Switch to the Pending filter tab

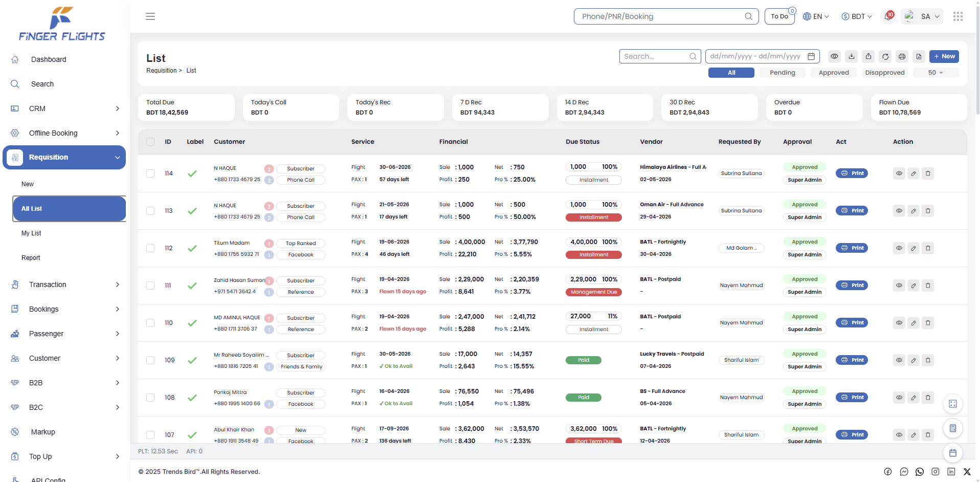click(x=783, y=73)
